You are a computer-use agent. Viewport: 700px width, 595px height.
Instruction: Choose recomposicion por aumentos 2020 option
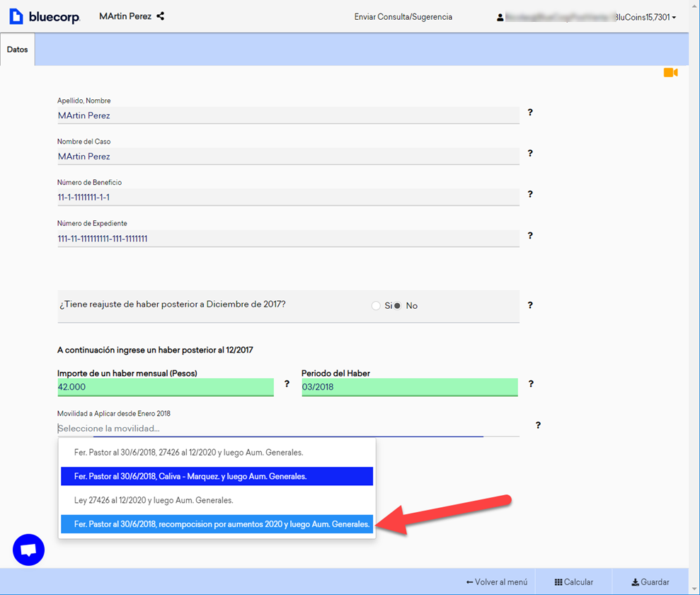(x=217, y=524)
